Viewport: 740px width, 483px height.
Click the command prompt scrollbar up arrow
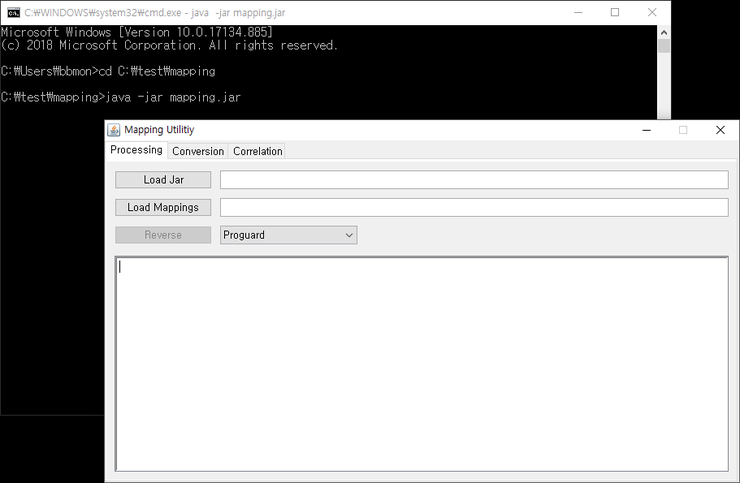(x=664, y=32)
